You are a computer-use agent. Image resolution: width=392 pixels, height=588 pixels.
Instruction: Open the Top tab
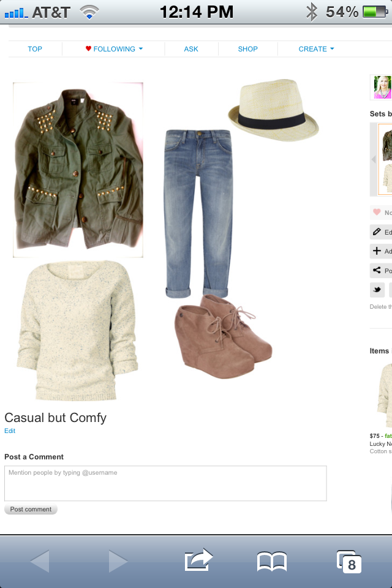coord(35,49)
